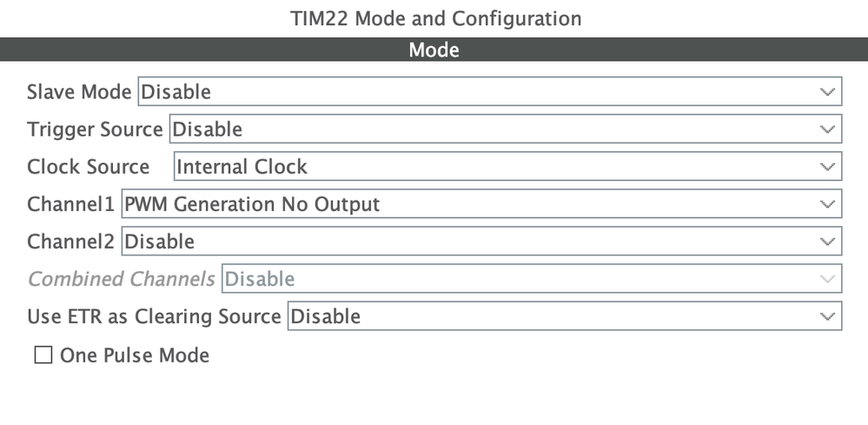Image resolution: width=868 pixels, height=425 pixels.
Task: Click the Channel1 dropdown chevron
Action: coord(828,204)
